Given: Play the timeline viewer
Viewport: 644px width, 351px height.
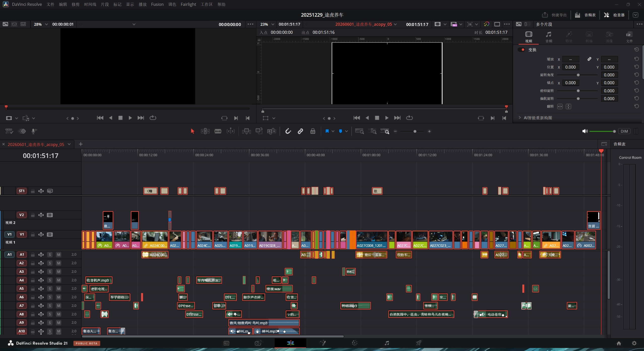Looking at the screenshot, I should coord(387,118).
